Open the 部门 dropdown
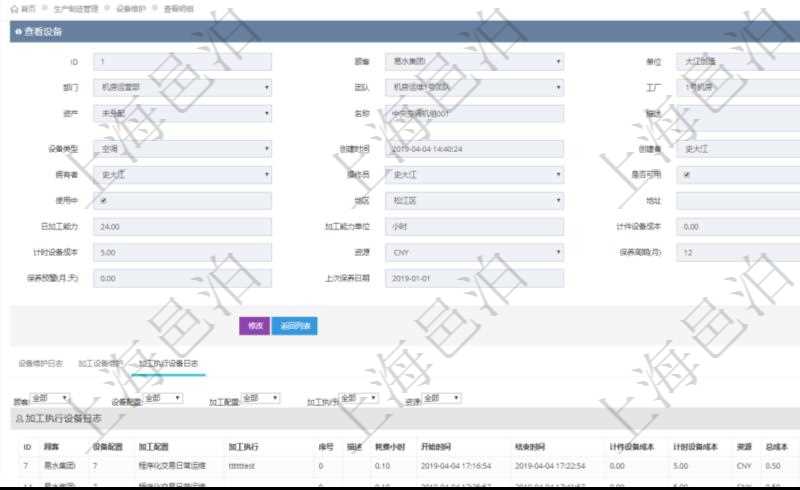The height and width of the screenshot is (490, 800). pos(182,88)
